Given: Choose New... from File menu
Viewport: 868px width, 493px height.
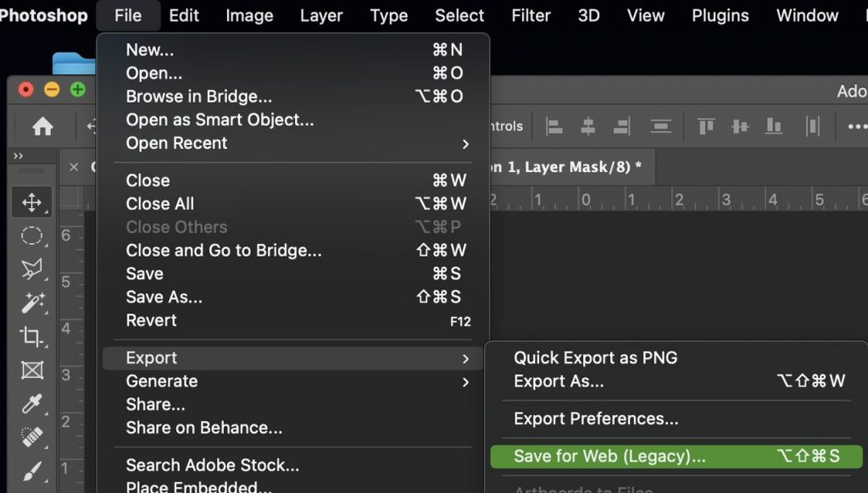Looking at the screenshot, I should [292, 50].
